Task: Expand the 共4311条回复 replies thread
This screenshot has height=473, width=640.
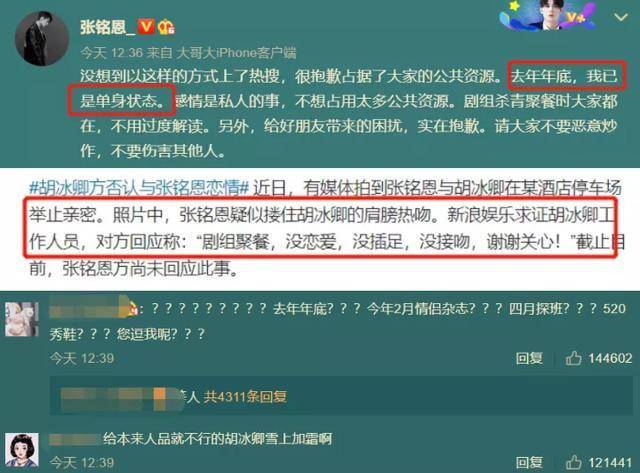Action: [x=245, y=396]
